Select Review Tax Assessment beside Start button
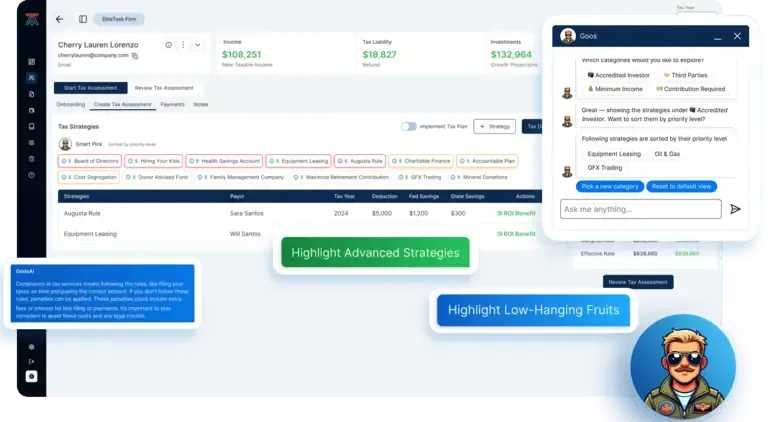768x422 pixels. pos(164,88)
